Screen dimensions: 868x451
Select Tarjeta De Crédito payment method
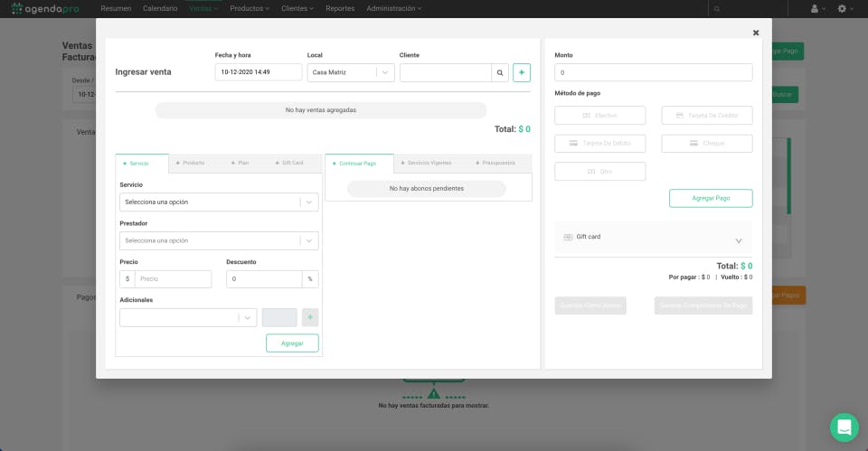coord(707,115)
